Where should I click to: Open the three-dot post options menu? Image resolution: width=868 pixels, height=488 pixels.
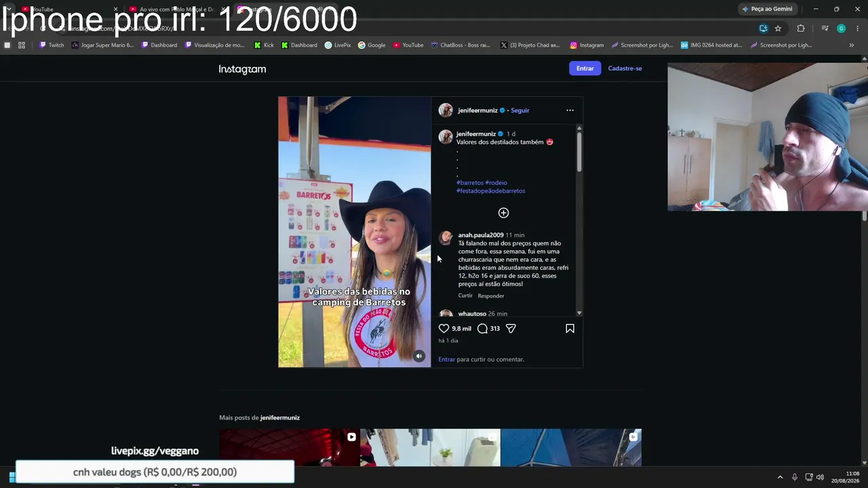coord(570,110)
